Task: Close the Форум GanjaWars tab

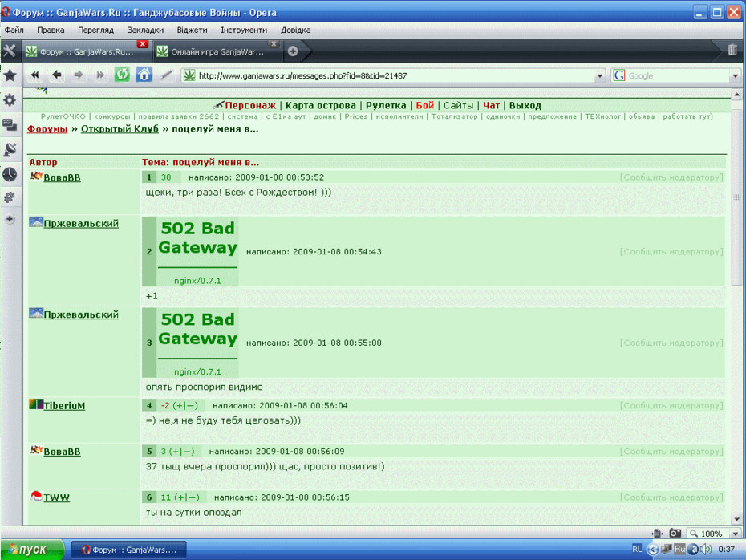Action: pos(142,44)
